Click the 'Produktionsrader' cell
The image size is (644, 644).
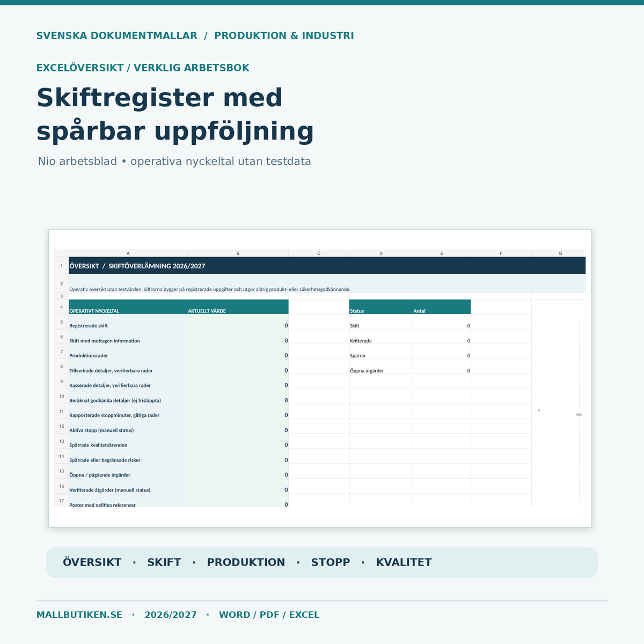click(128, 352)
